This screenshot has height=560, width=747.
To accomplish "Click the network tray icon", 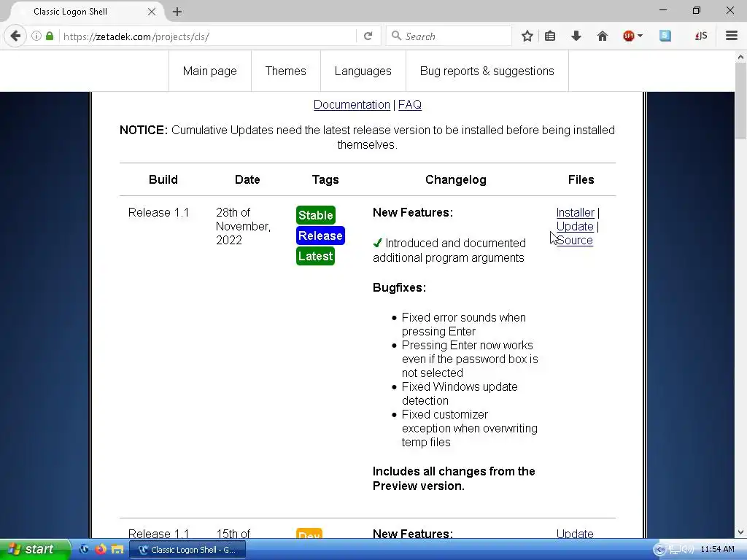I will 674,550.
